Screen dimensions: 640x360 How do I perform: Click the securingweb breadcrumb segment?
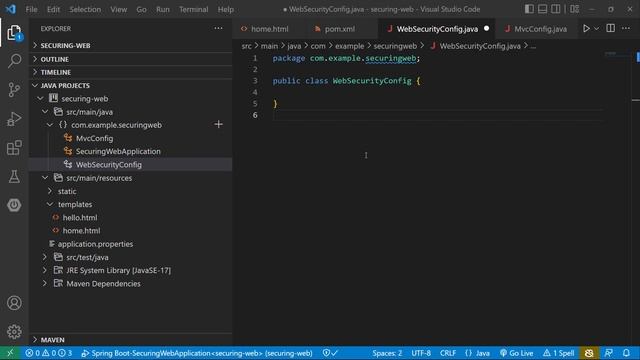tap(395, 46)
